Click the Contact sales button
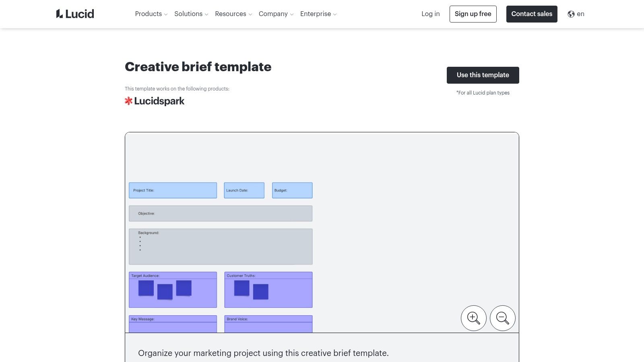This screenshot has height=362, width=644. [x=532, y=14]
